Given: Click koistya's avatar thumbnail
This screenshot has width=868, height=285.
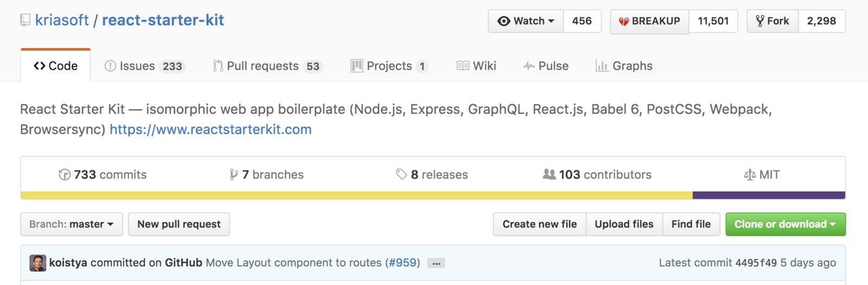Looking at the screenshot, I should [38, 263].
